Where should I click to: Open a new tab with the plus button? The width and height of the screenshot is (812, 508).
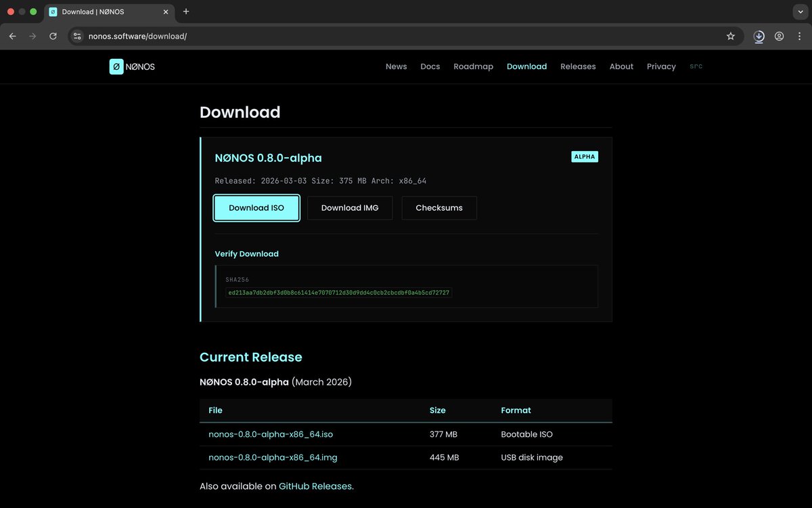coord(186,12)
